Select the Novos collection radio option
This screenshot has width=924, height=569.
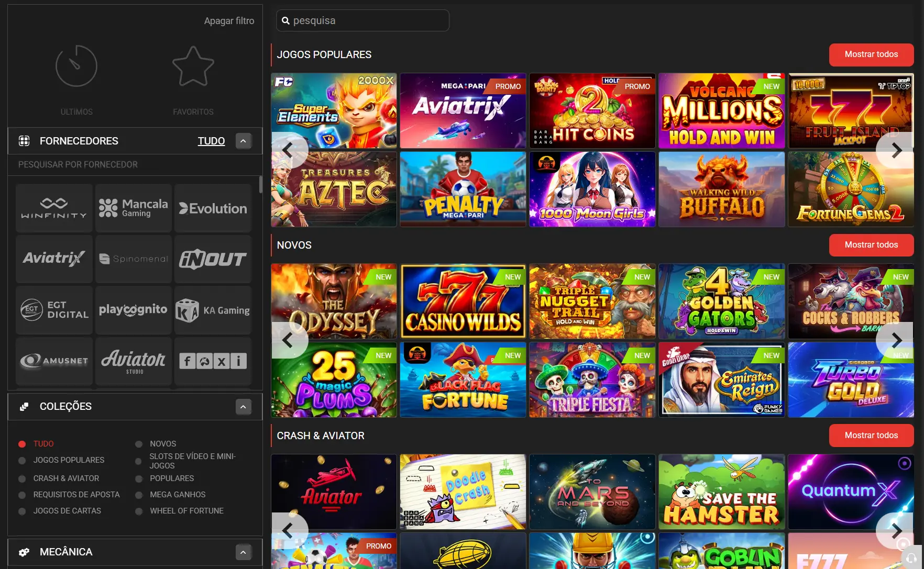click(139, 444)
